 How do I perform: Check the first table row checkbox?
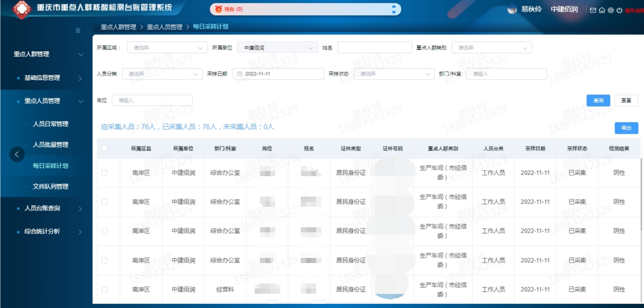[x=104, y=173]
